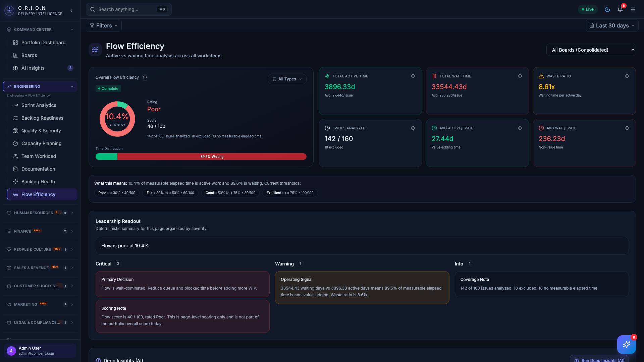Open the Filters button
This screenshot has width=644, height=362.
point(104,25)
